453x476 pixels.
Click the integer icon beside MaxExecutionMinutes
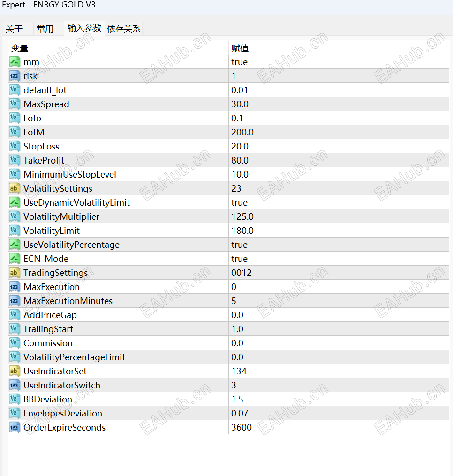tap(14, 301)
